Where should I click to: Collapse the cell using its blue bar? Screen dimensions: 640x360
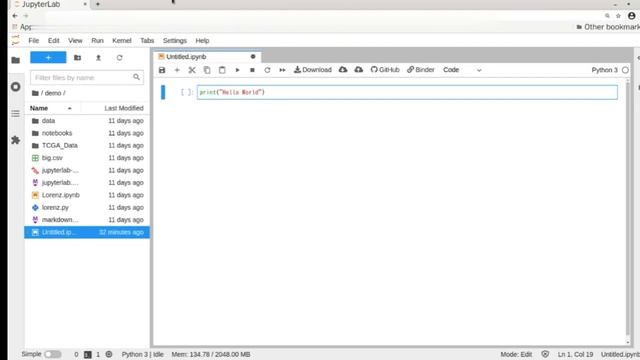click(163, 92)
